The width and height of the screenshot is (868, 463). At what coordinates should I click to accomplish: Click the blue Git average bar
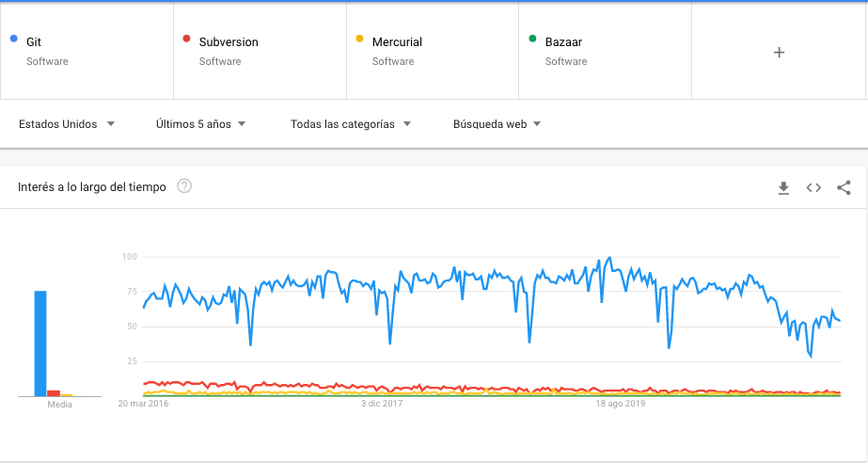tap(40, 343)
